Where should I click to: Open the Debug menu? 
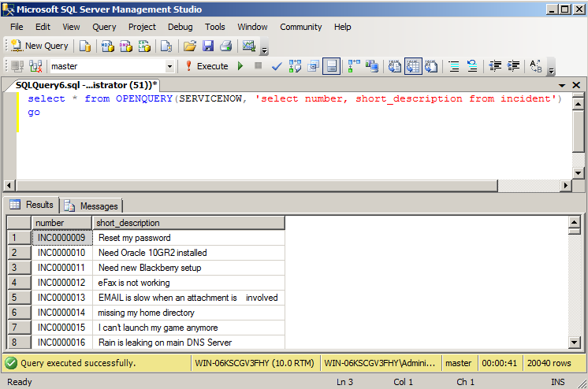[x=180, y=27]
